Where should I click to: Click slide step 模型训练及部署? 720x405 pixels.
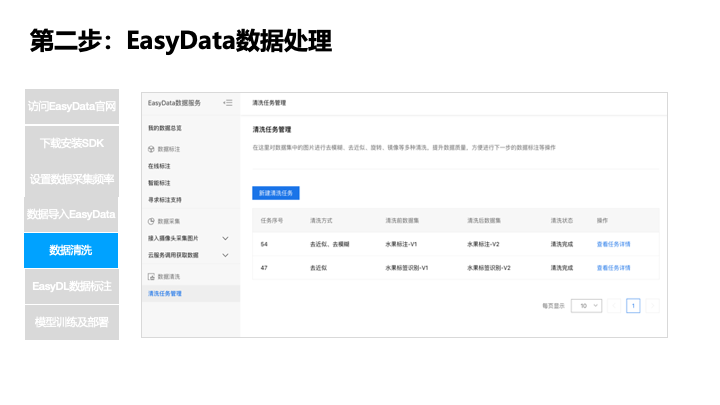click(72, 322)
